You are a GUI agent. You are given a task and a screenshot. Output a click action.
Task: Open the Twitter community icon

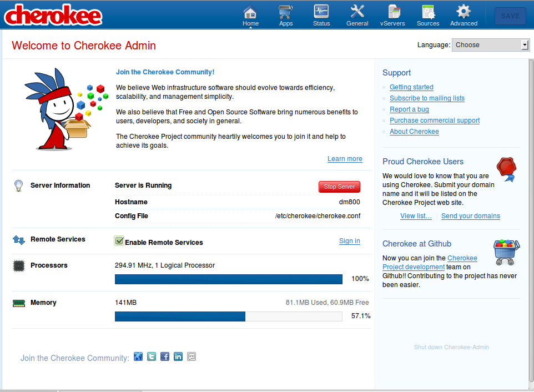tap(151, 356)
